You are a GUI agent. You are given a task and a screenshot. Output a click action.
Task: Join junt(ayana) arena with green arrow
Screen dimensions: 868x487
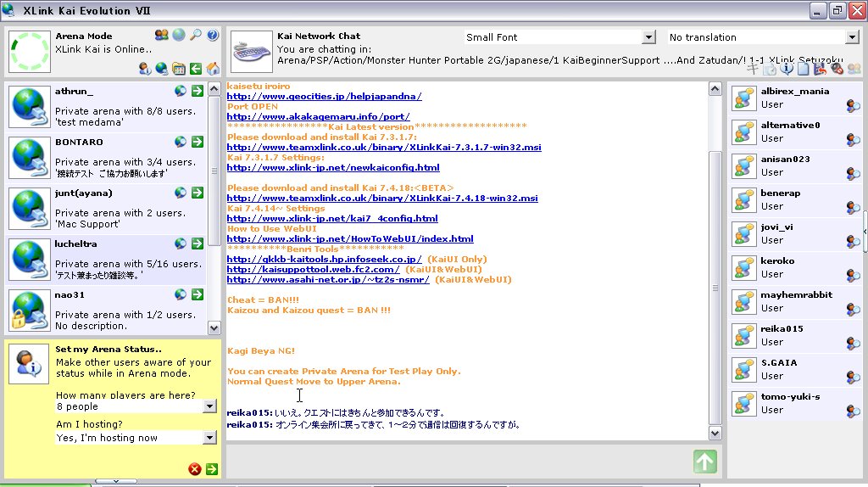point(198,193)
